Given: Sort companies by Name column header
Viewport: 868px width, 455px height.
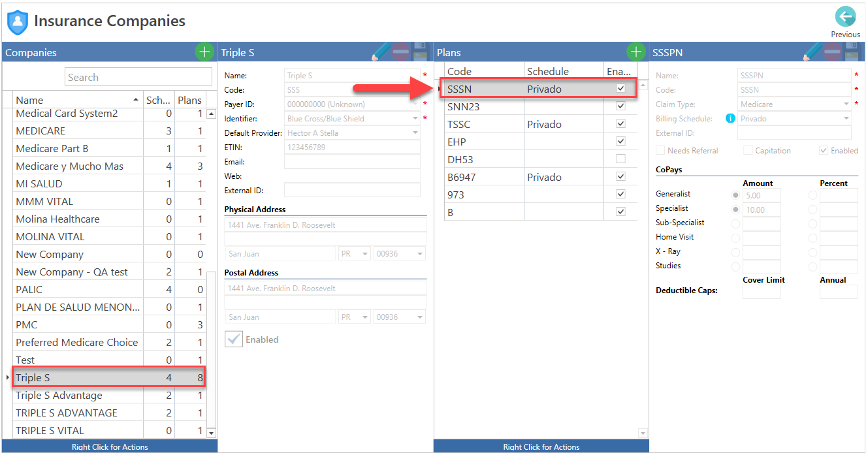Looking at the screenshot, I should pyautogui.click(x=78, y=100).
